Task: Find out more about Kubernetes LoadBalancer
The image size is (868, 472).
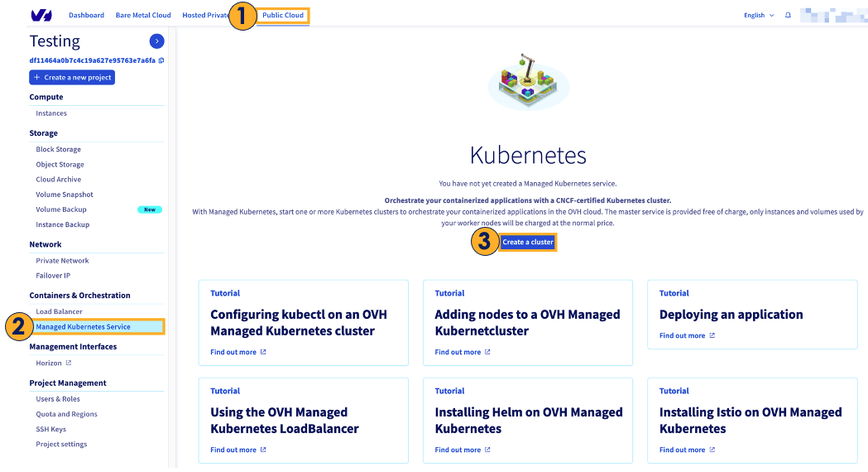Action: pyautogui.click(x=233, y=450)
